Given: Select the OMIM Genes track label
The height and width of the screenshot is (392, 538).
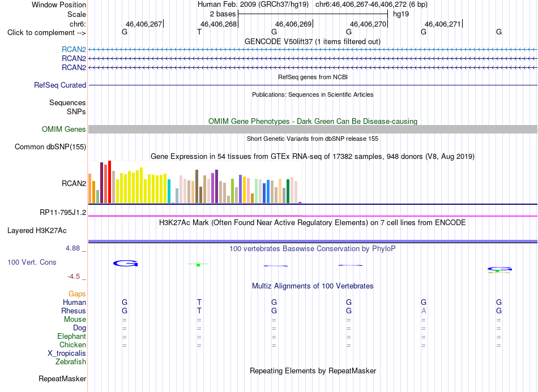Looking at the screenshot, I should pyautogui.click(x=64, y=129).
